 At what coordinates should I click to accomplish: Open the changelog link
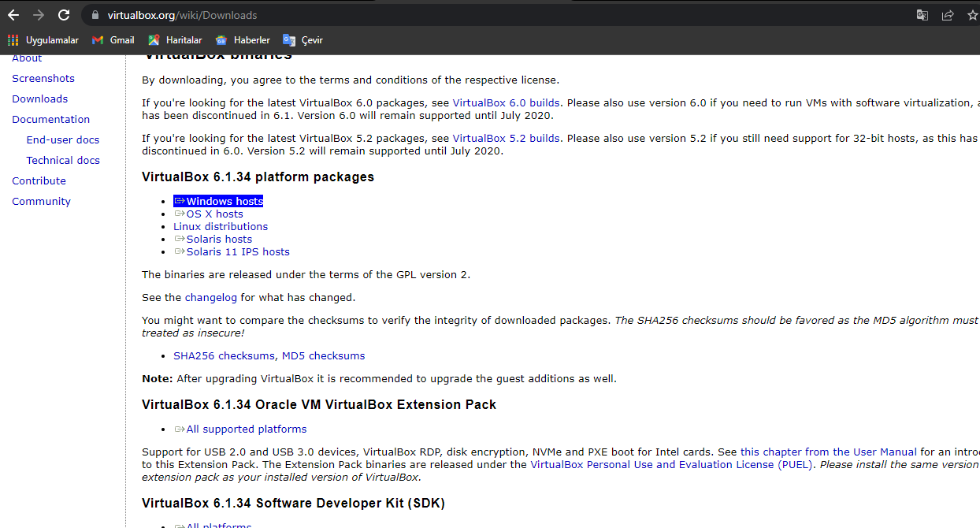tap(210, 297)
